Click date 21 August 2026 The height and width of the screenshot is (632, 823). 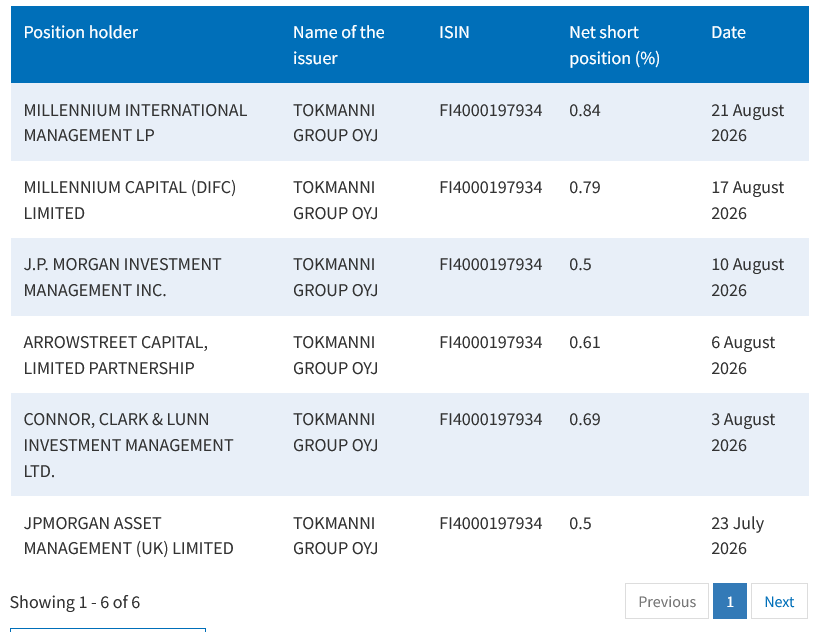tap(747, 123)
